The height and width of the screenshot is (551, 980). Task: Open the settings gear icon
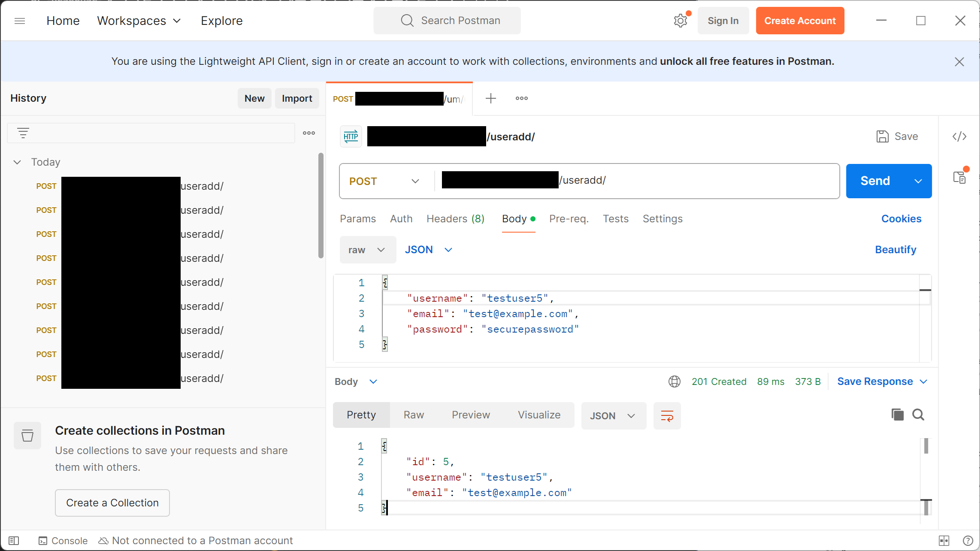pos(680,21)
